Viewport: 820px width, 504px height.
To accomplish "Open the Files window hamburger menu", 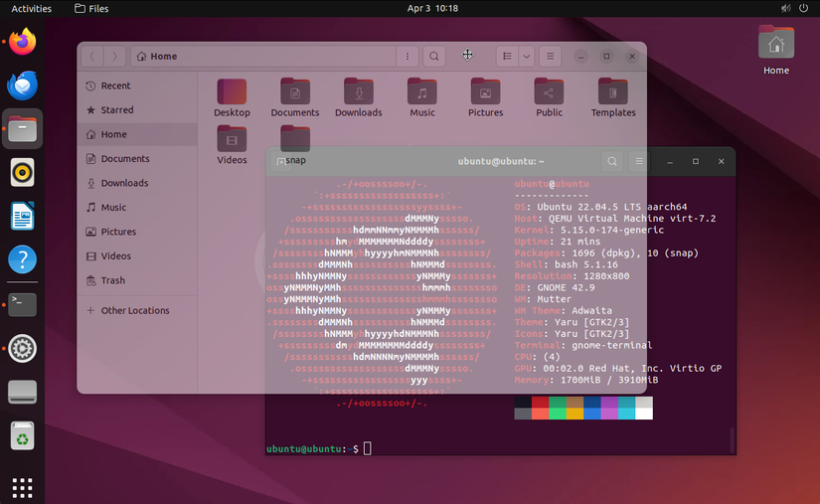I will [x=551, y=56].
